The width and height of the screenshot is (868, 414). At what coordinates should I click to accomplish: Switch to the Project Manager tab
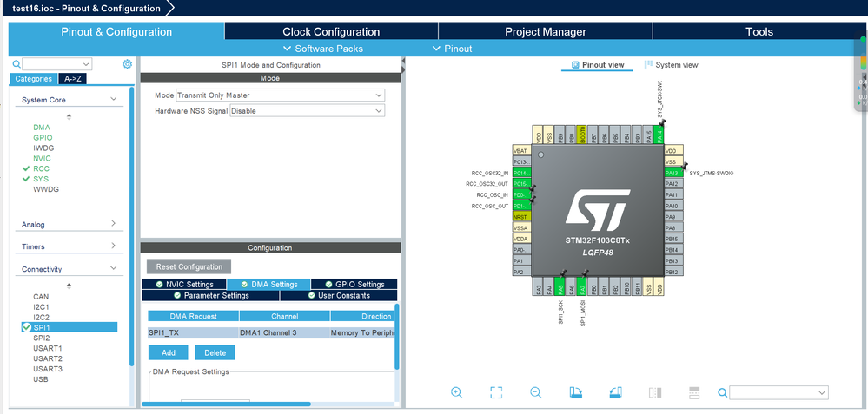tap(546, 31)
